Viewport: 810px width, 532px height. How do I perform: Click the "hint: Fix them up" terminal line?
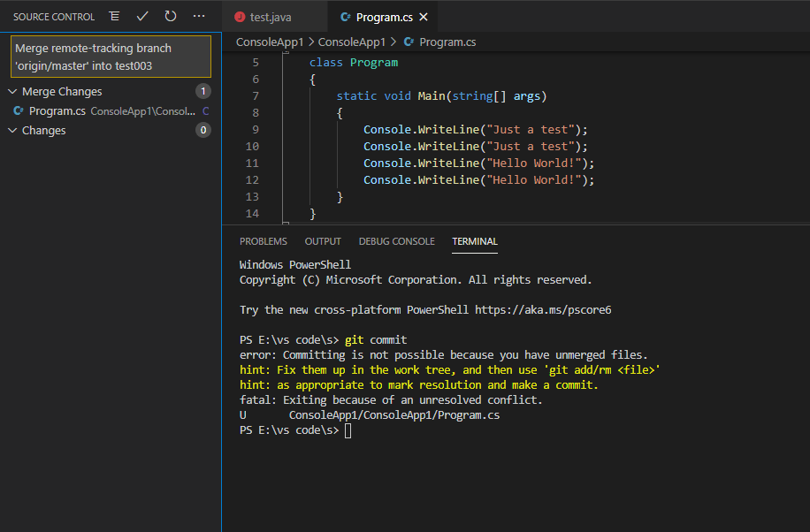450,369
